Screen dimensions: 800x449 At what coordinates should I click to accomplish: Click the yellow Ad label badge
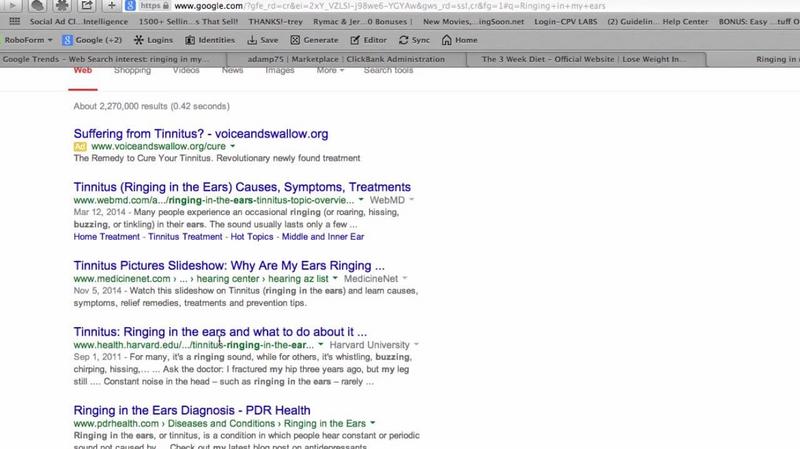tap(80, 146)
